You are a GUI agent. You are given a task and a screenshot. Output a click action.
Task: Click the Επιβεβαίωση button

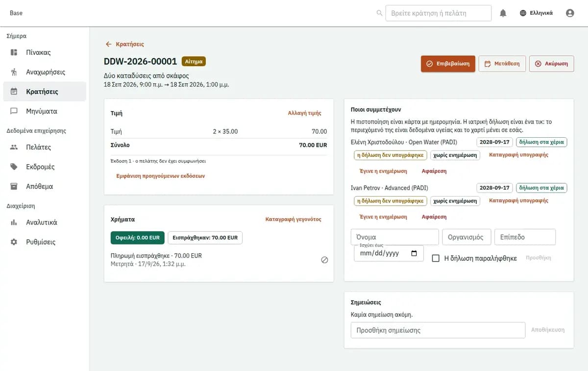pyautogui.click(x=448, y=64)
